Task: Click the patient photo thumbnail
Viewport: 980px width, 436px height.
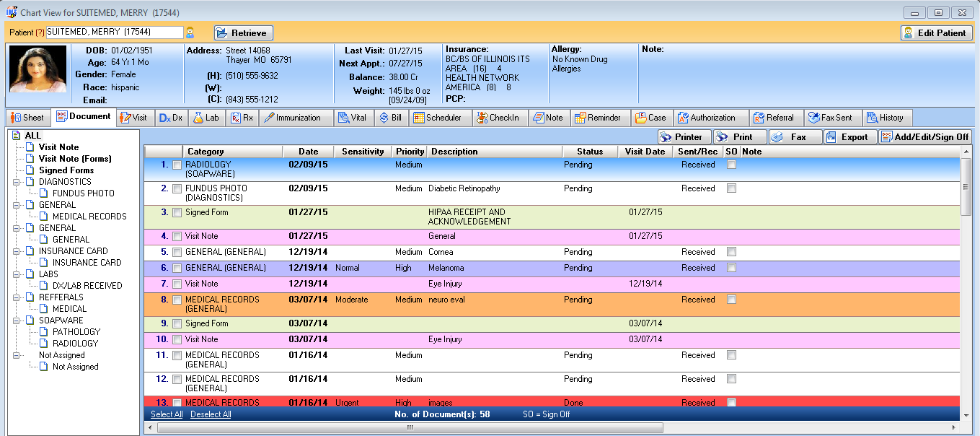Action: (37, 69)
